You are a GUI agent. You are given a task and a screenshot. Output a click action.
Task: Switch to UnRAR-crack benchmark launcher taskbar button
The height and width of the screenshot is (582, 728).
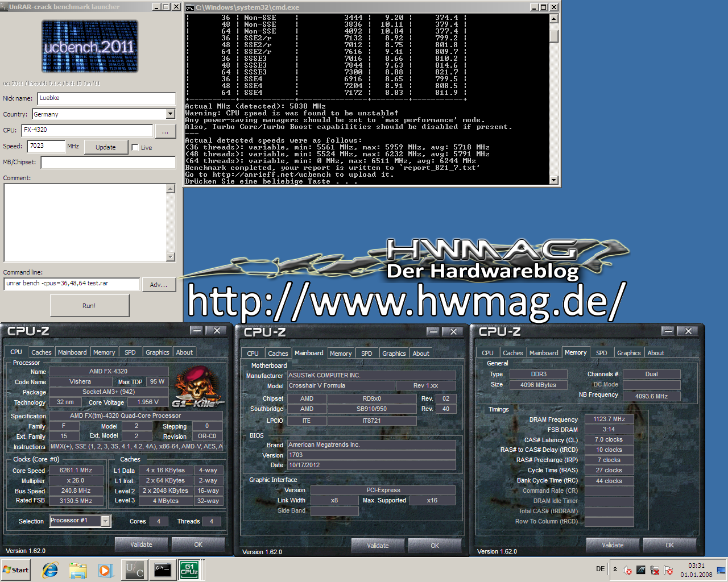tap(135, 570)
